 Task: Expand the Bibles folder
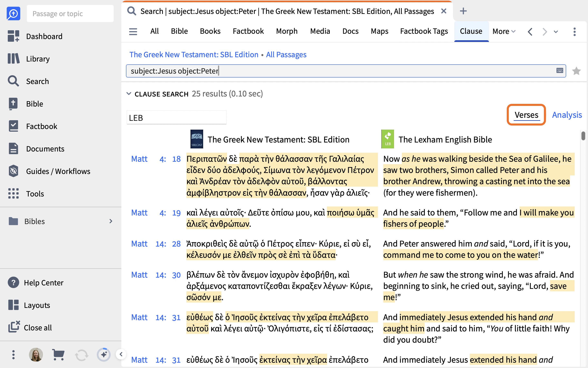(111, 221)
